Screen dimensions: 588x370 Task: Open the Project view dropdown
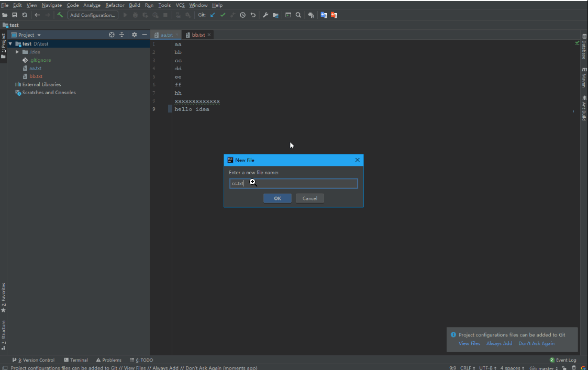(x=26, y=35)
